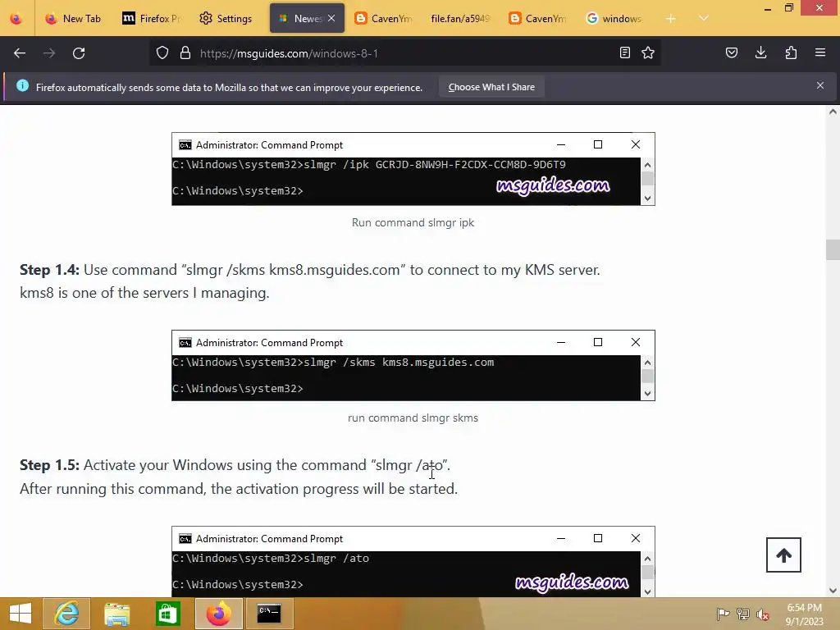Click the Firefox View icon in the tab bar
Image resolution: width=840 pixels, height=630 pixels.
pyautogui.click(x=16, y=18)
